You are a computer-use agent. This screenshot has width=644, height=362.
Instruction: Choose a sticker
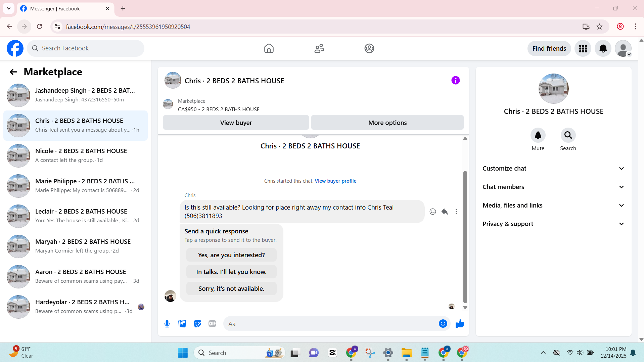coord(197,324)
